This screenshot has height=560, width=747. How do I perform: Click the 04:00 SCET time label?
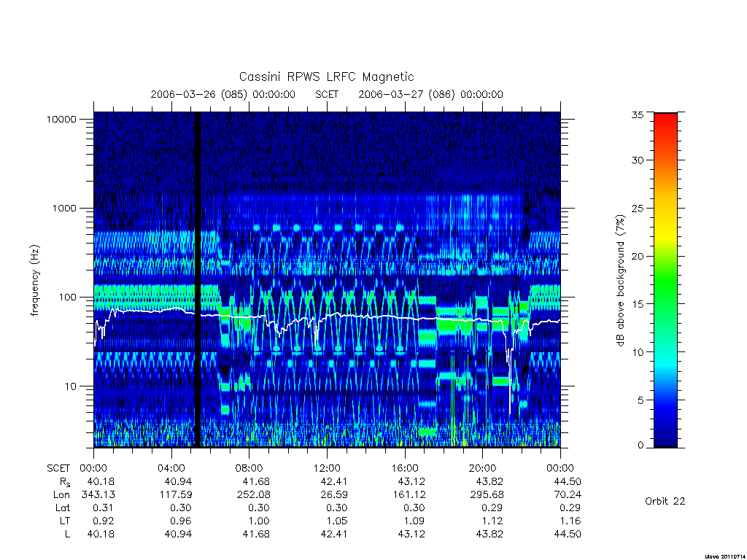pos(171,469)
